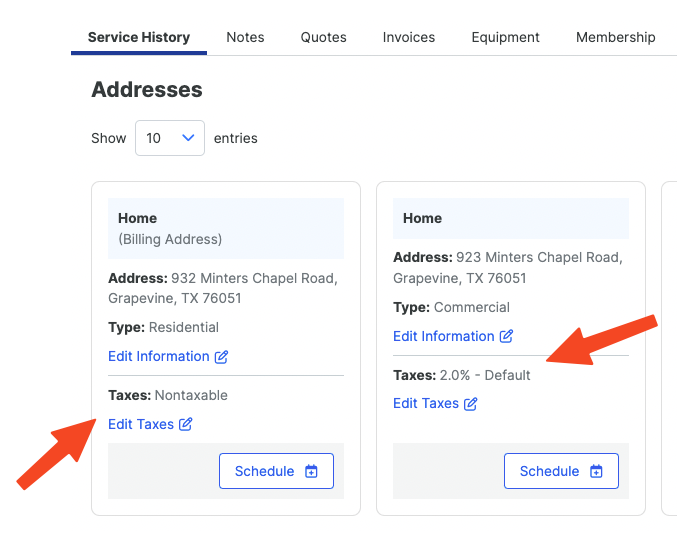Click calendar icon in Commercial card Schedule button
The width and height of the screenshot is (697, 551).
[596, 471]
